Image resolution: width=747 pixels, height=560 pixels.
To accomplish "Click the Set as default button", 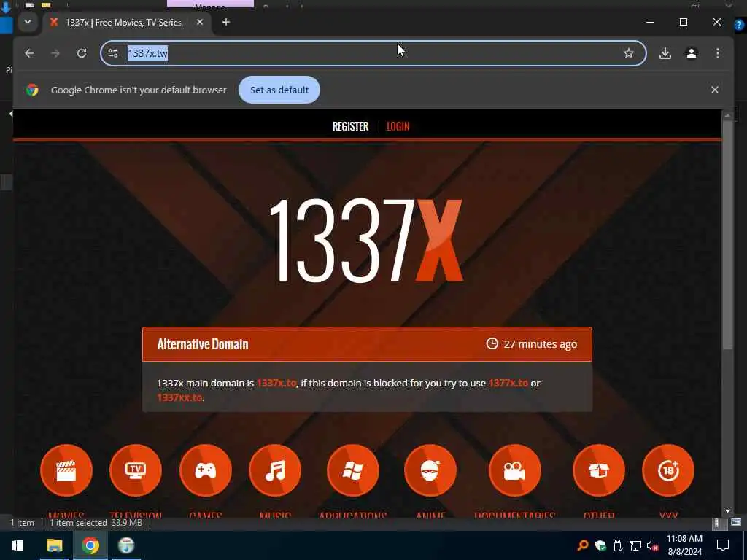I will coord(279,90).
